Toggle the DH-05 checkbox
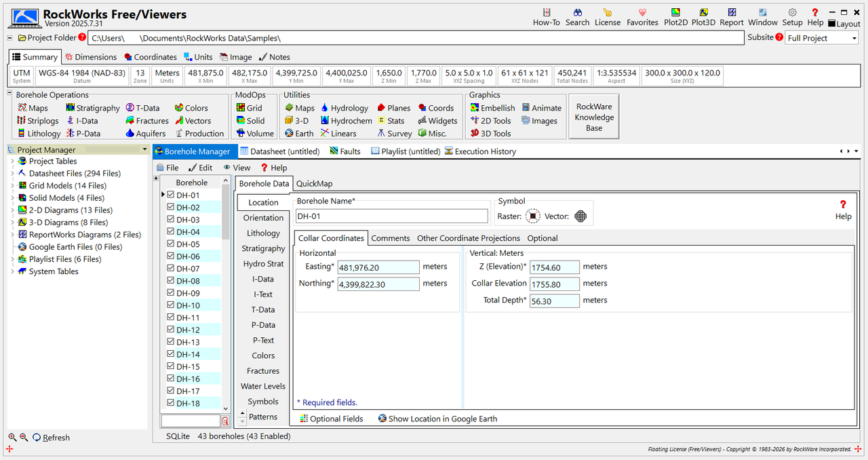868x460 pixels. (x=171, y=244)
